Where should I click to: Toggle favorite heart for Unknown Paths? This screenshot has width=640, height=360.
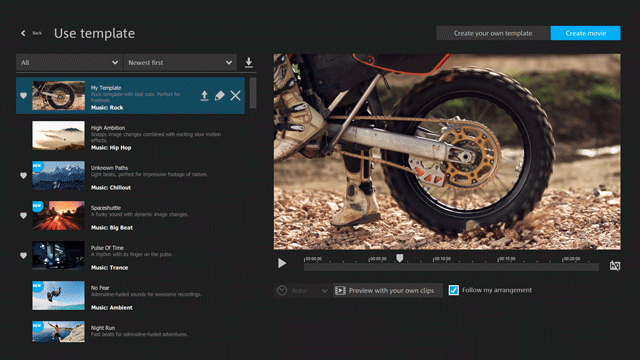[x=23, y=176]
